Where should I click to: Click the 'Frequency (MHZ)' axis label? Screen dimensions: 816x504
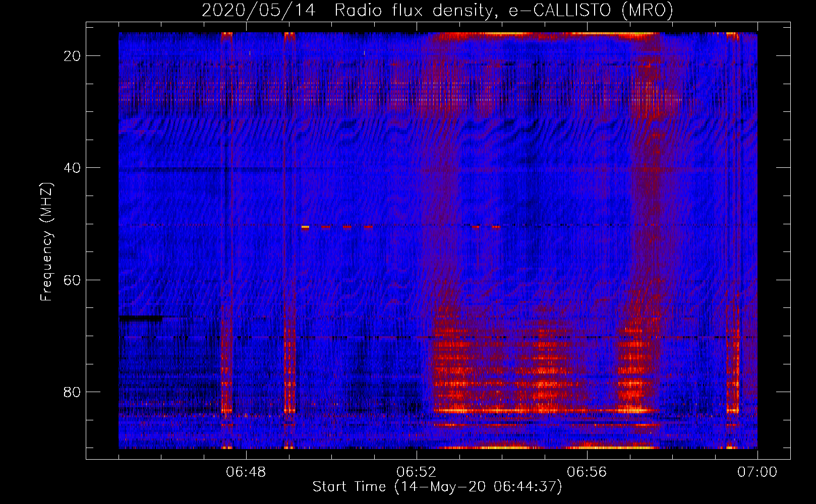point(46,242)
